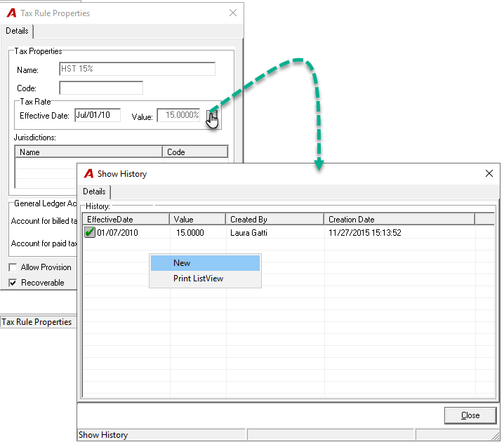
Task: Click the Laura Gatti created-by cell
Action: [248, 233]
